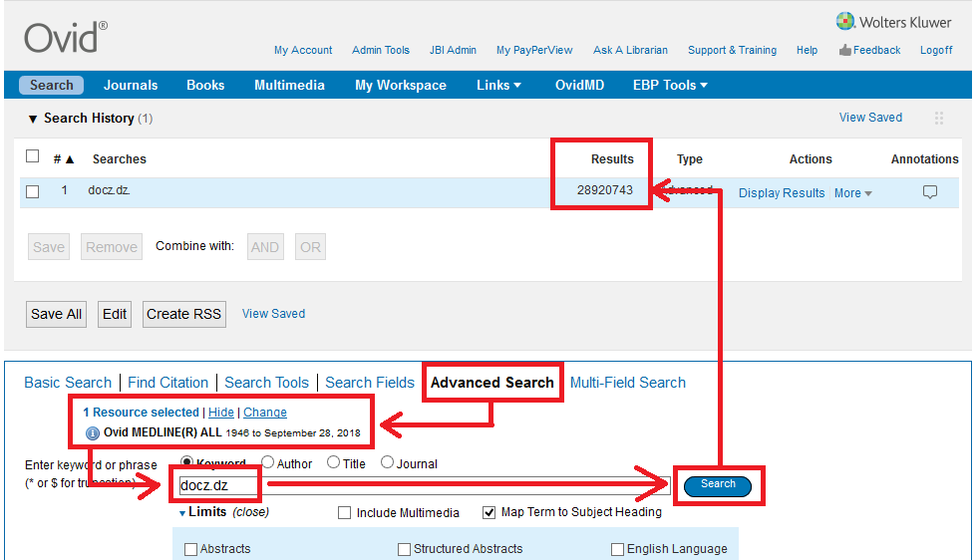Screen dimensions: 978x560
Task: Click the Feedback thumbs-up icon
Action: [x=844, y=50]
